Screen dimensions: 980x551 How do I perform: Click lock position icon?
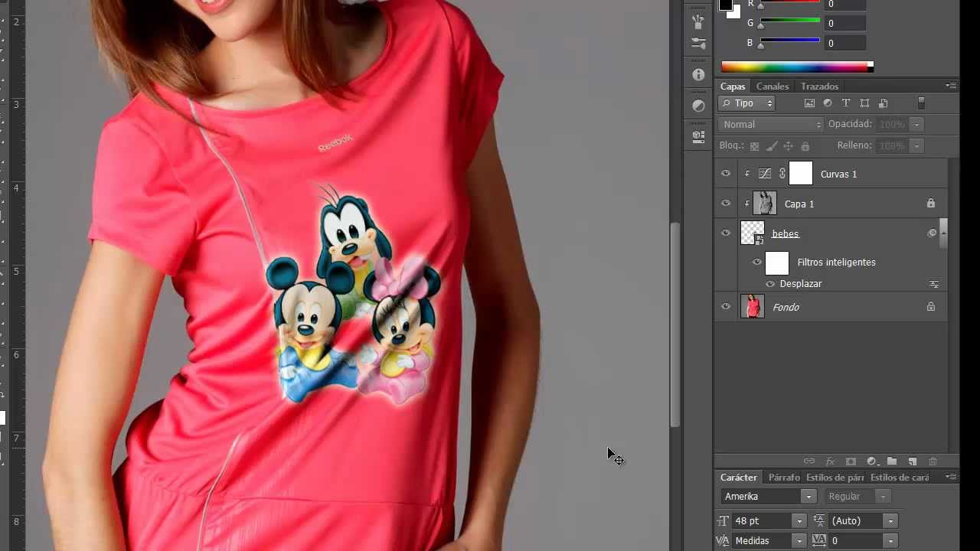click(x=788, y=145)
